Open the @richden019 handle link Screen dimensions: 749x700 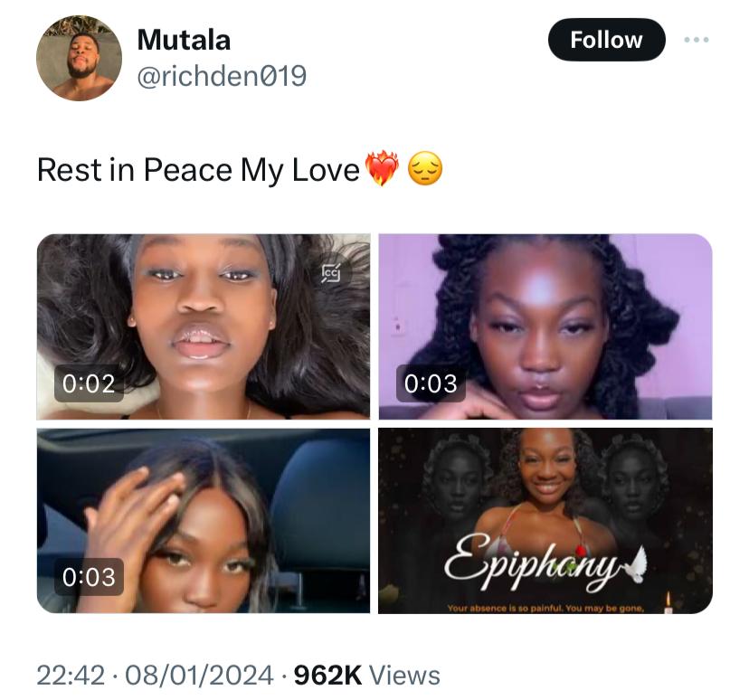click(x=222, y=77)
